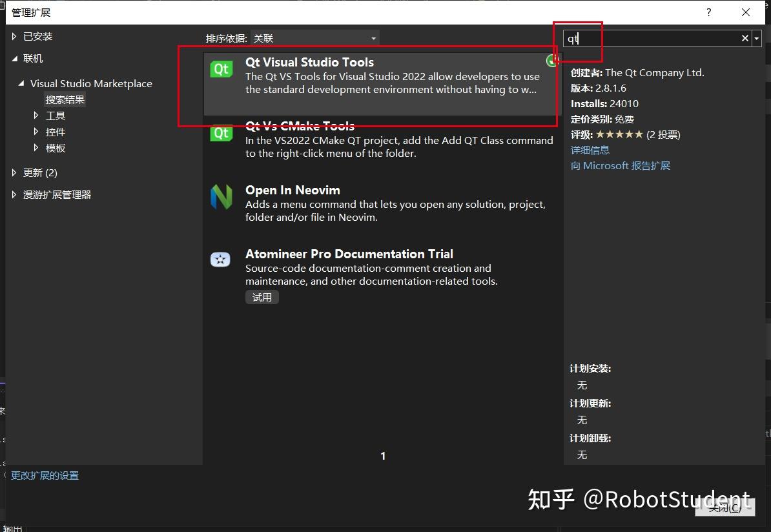Click the 试用 button for Atomineer Pro

coord(262,297)
